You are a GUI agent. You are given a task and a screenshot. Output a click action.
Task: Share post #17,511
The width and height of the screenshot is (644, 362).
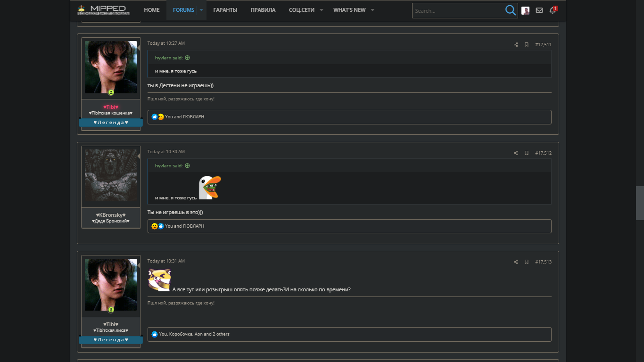(516, 45)
